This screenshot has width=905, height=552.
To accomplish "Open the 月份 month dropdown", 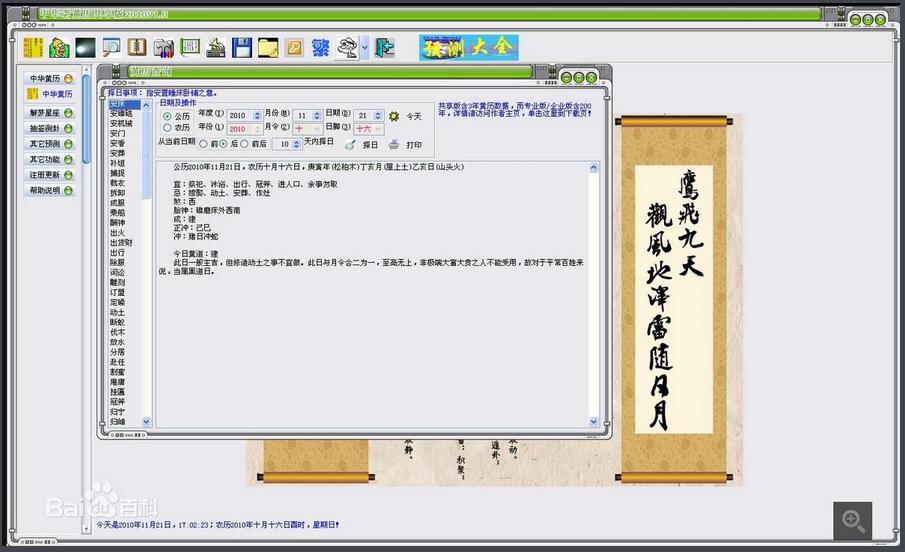I will point(315,116).
